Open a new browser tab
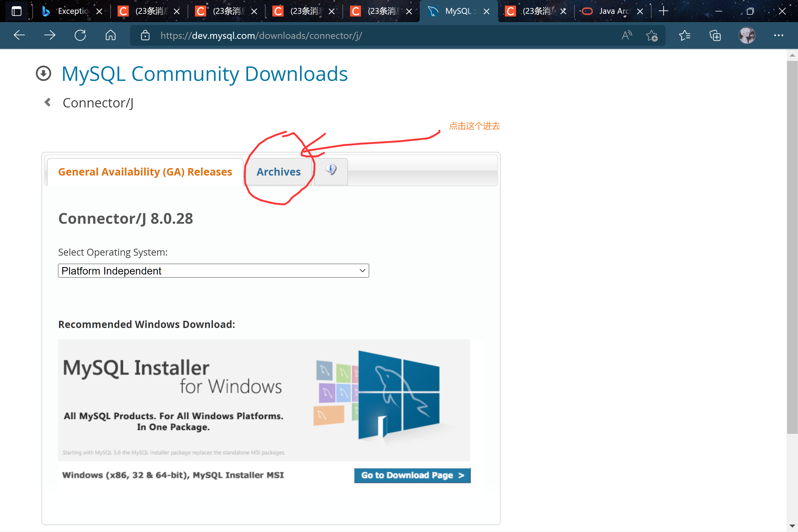Image resolution: width=798 pixels, height=532 pixels. [x=664, y=11]
